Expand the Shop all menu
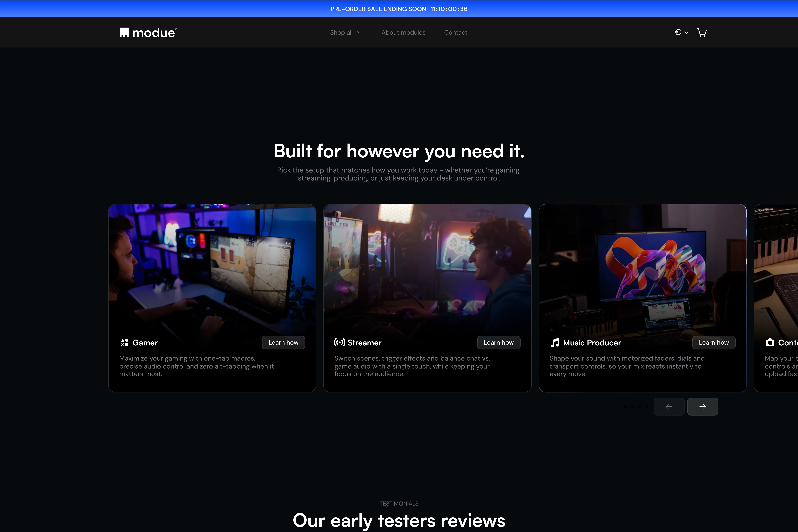This screenshot has height=532, width=798. pyautogui.click(x=346, y=33)
